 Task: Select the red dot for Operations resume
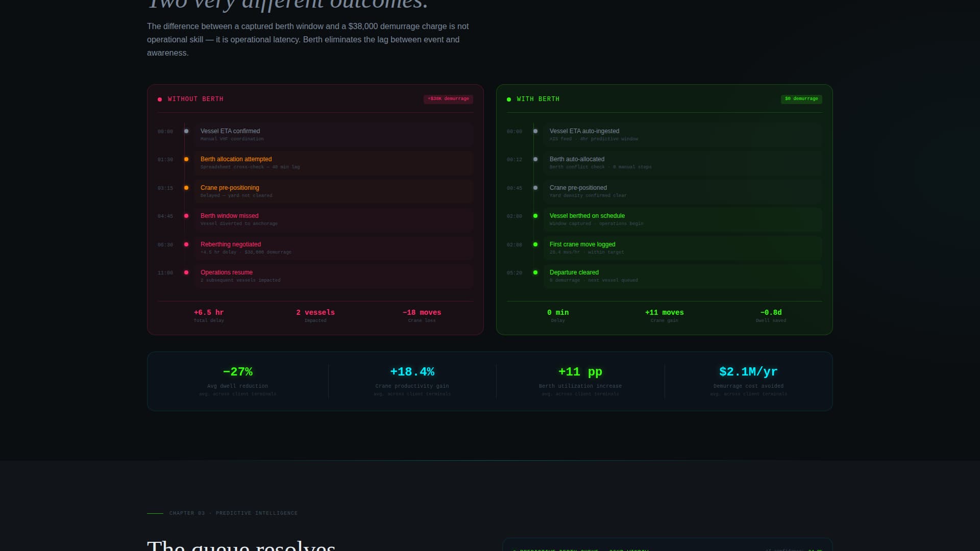pyautogui.click(x=186, y=272)
